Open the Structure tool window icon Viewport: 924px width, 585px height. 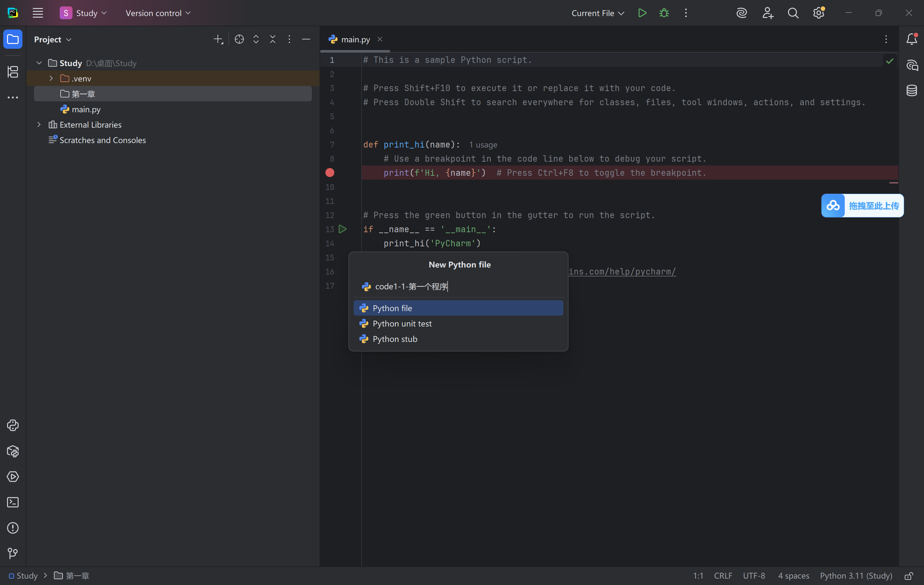pos(13,72)
